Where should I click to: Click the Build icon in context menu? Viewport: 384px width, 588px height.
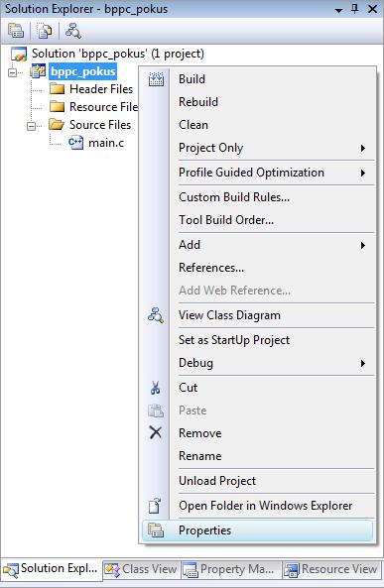coord(156,79)
